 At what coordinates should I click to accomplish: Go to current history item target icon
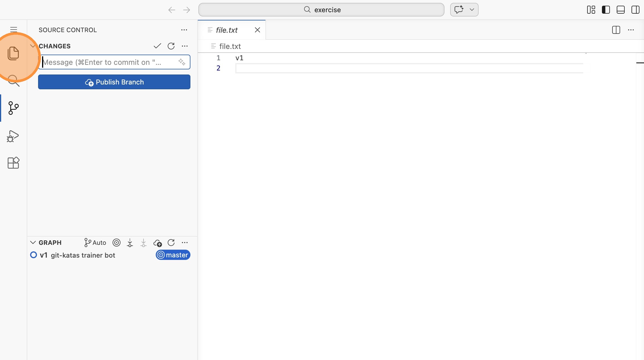117,243
